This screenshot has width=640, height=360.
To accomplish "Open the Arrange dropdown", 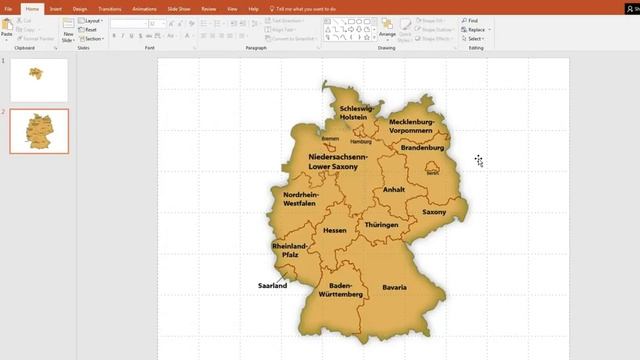I will pyautogui.click(x=387, y=29).
